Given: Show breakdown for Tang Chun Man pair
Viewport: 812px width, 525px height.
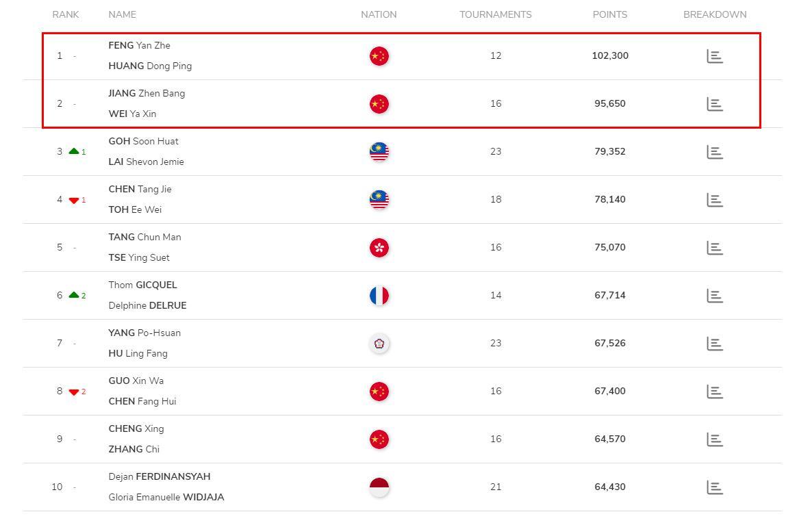Looking at the screenshot, I should tap(715, 248).
